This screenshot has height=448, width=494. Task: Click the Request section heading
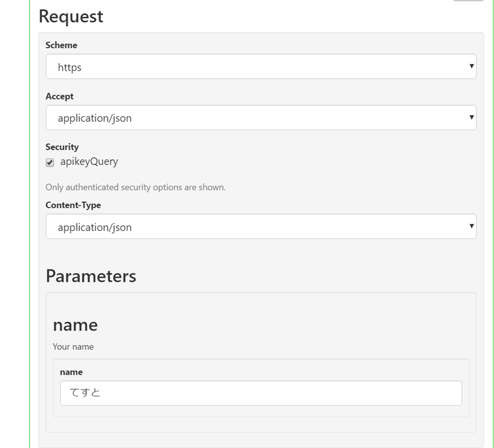(x=71, y=16)
